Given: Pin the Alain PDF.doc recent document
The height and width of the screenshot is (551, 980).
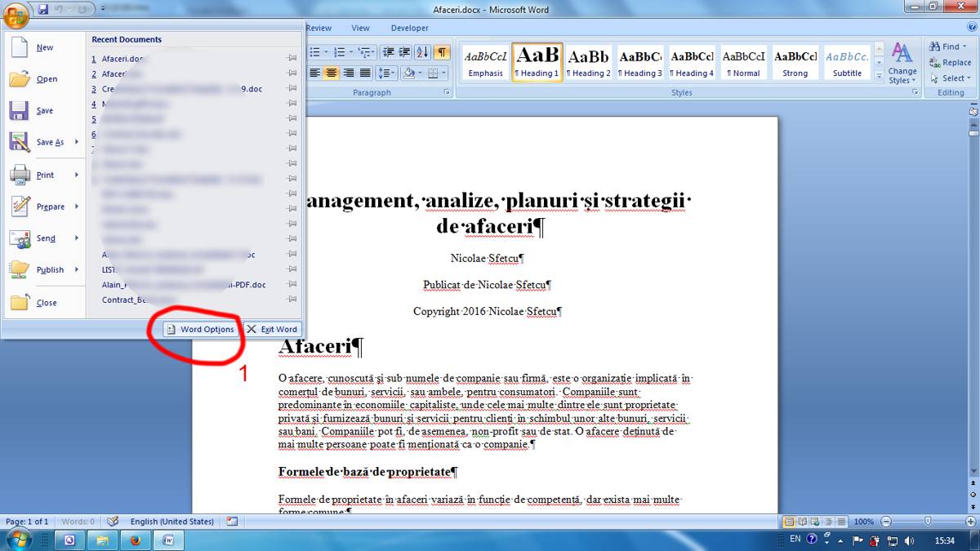Looking at the screenshot, I should click(292, 285).
